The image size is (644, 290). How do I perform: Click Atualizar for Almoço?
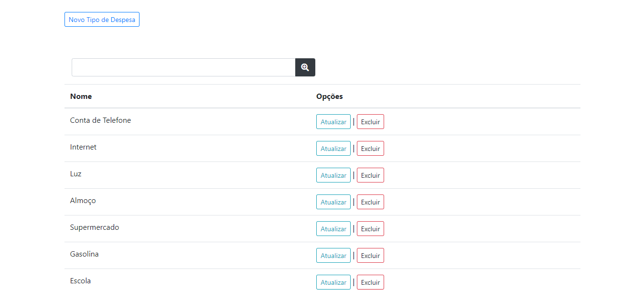333,202
